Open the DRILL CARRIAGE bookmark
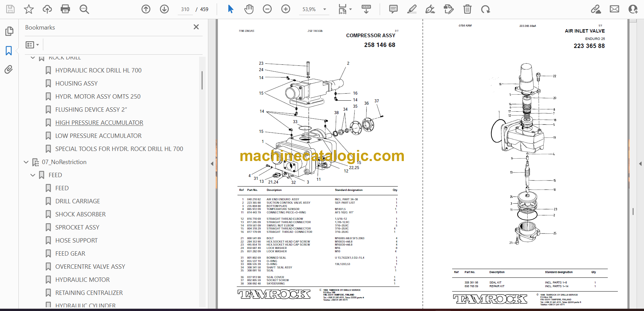 [x=77, y=201]
